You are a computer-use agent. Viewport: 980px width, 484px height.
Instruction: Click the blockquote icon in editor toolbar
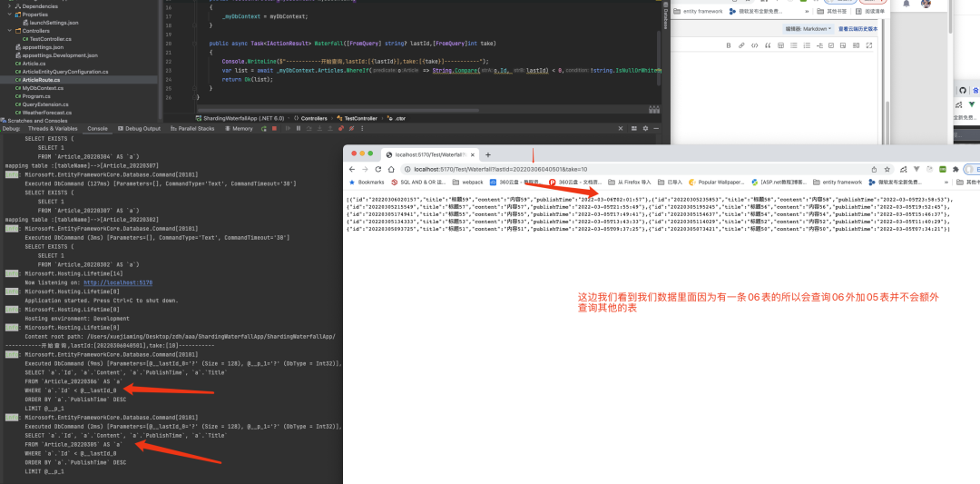click(768, 44)
